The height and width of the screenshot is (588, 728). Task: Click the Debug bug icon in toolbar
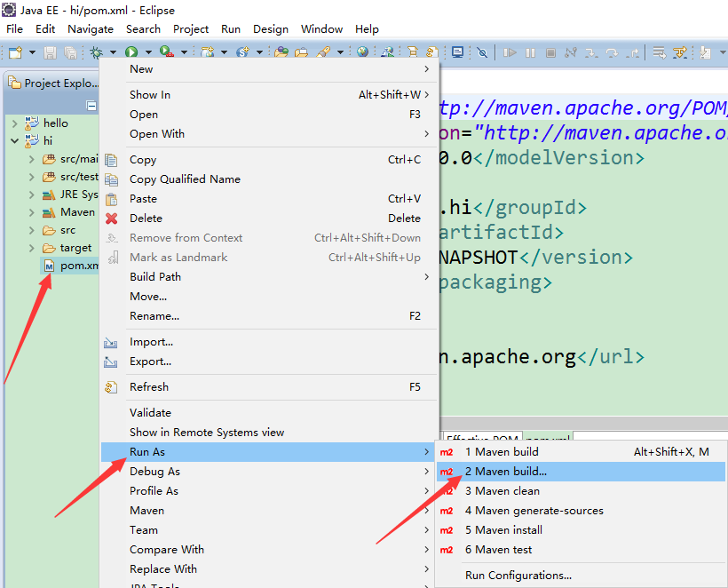point(97,52)
